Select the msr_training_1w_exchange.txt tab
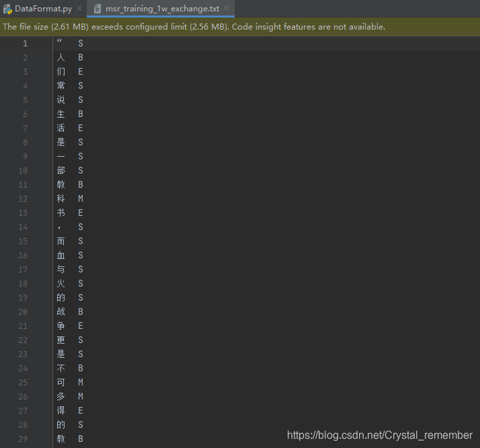The image size is (480, 448). point(161,9)
